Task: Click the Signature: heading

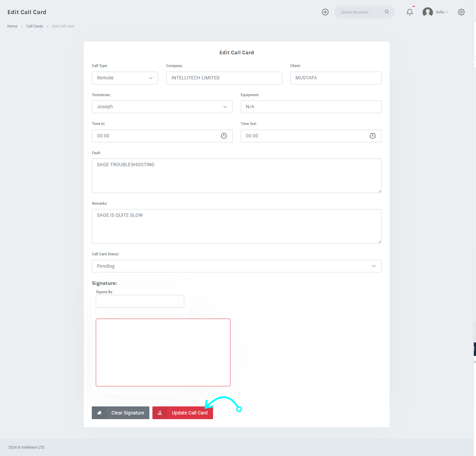Action: tap(105, 283)
